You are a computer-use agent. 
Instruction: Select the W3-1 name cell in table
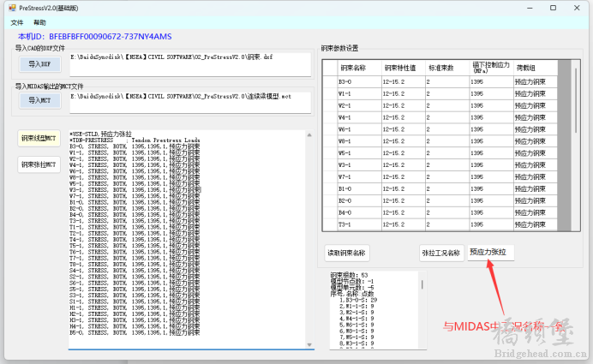click(359, 165)
